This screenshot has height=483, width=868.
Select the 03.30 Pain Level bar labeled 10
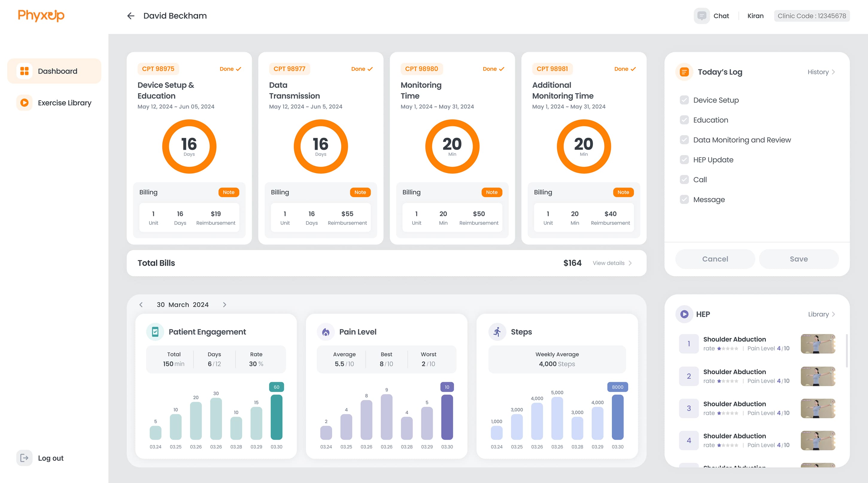(x=447, y=417)
